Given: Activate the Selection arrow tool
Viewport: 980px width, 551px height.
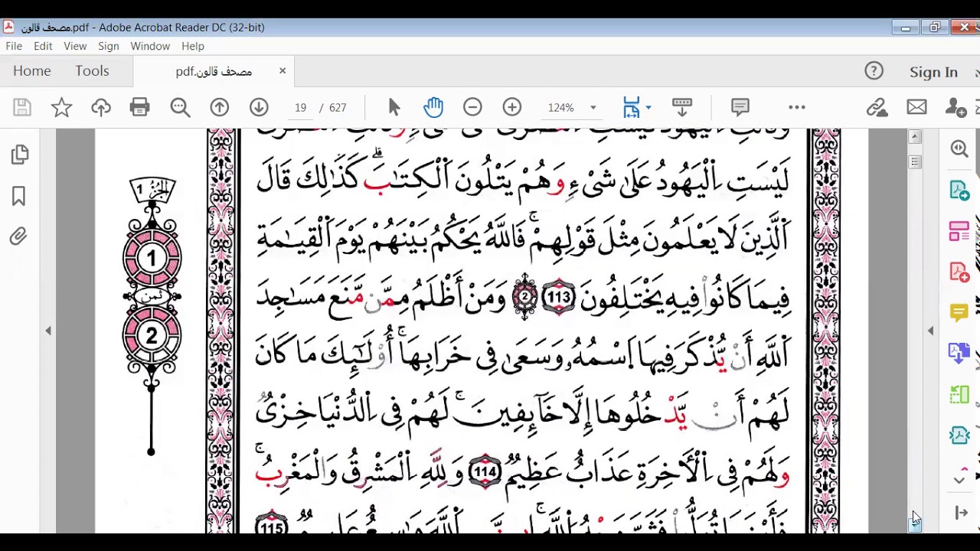Looking at the screenshot, I should (x=394, y=108).
